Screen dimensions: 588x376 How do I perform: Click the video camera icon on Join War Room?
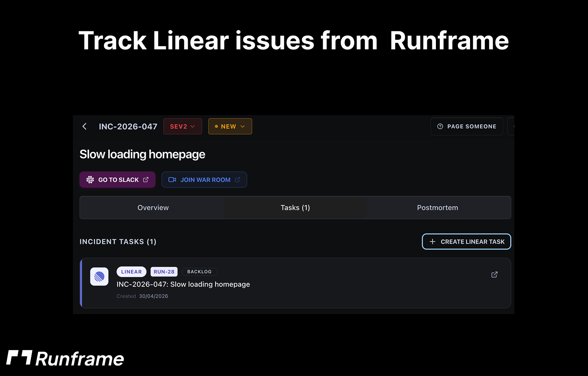(172, 179)
